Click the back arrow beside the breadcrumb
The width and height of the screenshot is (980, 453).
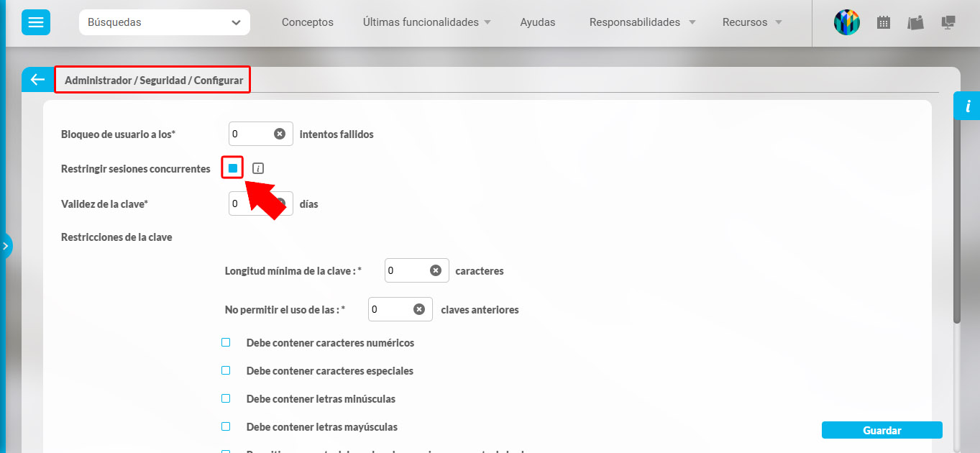[x=37, y=79]
